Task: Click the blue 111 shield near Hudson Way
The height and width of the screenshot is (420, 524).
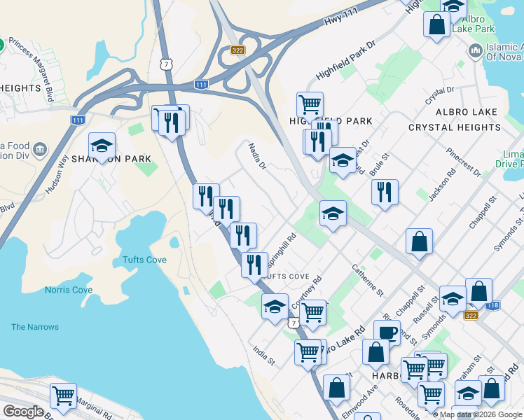Action: pyautogui.click(x=78, y=120)
